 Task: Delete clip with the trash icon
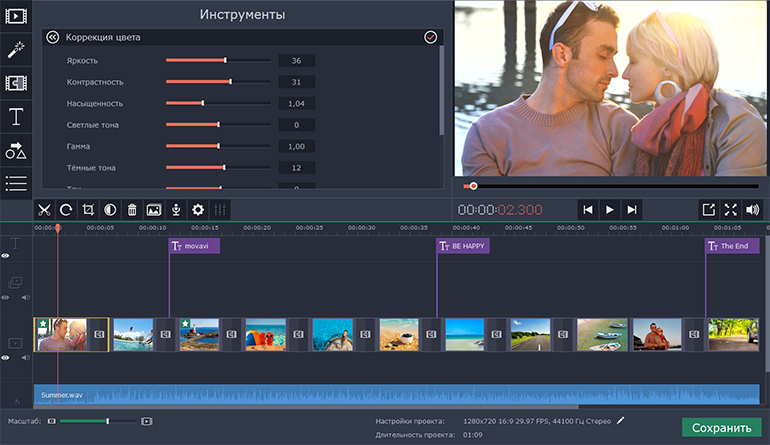(x=132, y=210)
